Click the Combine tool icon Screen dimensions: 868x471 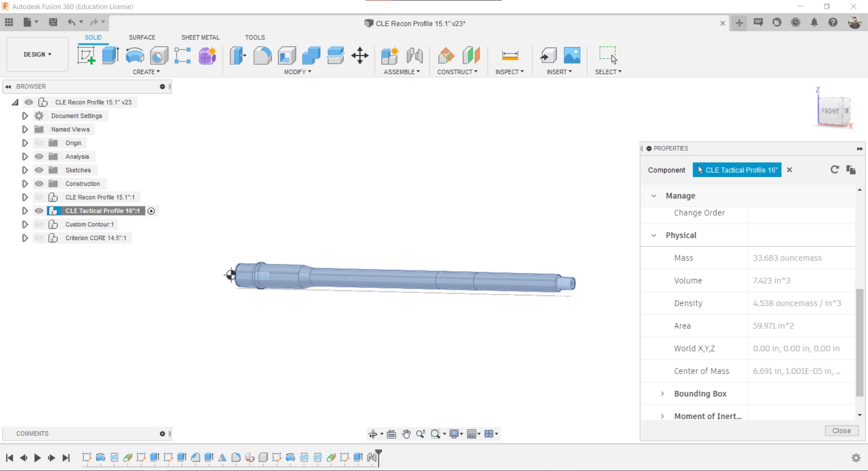(311, 56)
